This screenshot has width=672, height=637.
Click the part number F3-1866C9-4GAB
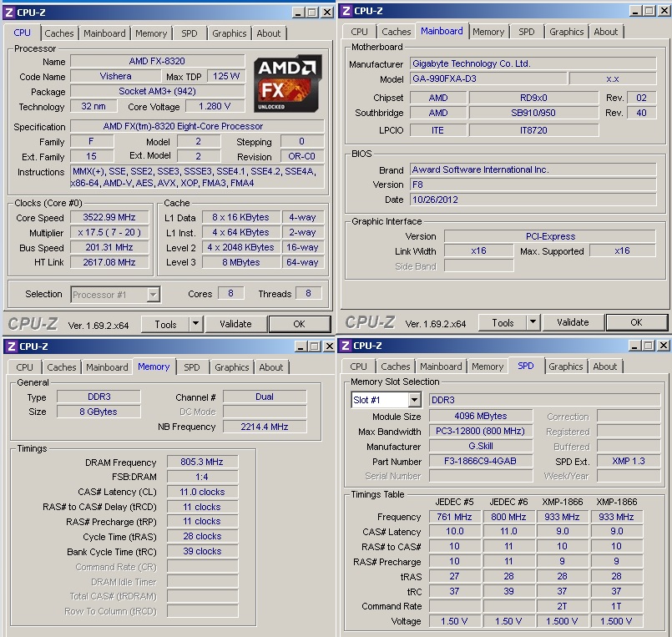tap(481, 461)
